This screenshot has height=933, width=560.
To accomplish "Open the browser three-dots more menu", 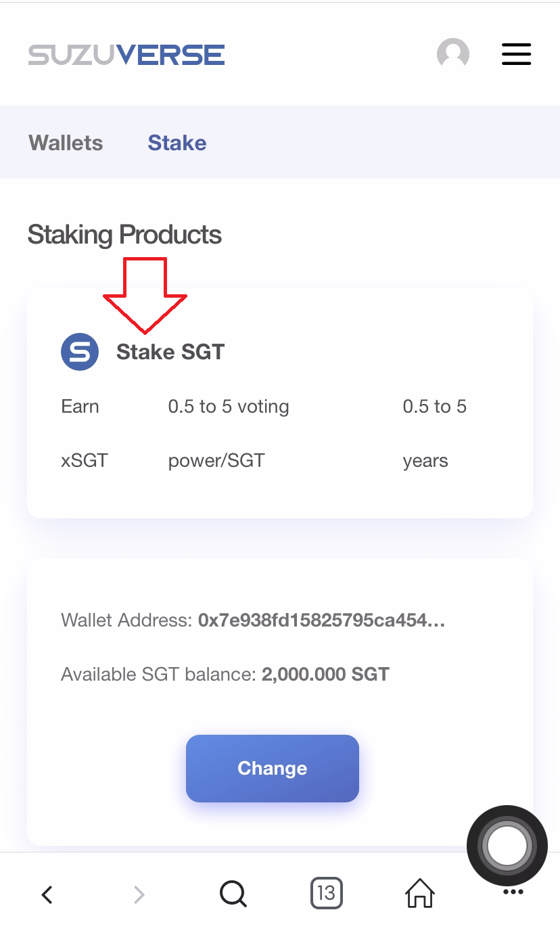I will click(x=513, y=893).
